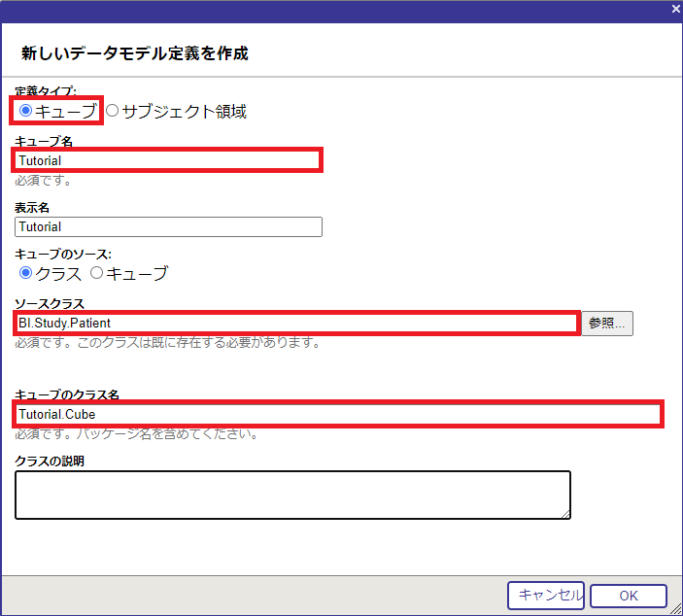The height and width of the screenshot is (616, 683).
Task: Click the キューブ名 text field
Action: 168,160
